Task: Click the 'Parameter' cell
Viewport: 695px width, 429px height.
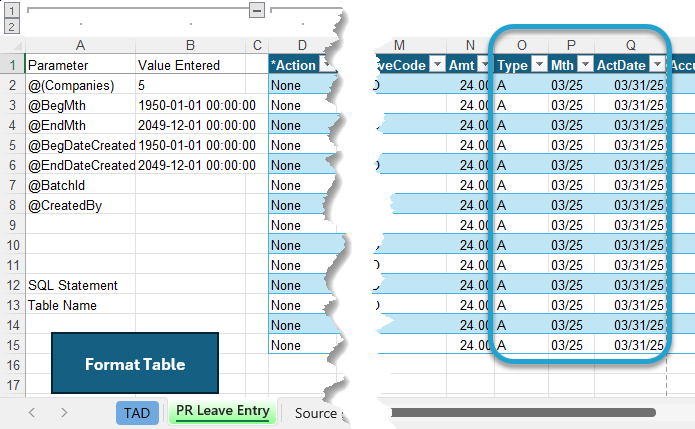Action: [80, 65]
